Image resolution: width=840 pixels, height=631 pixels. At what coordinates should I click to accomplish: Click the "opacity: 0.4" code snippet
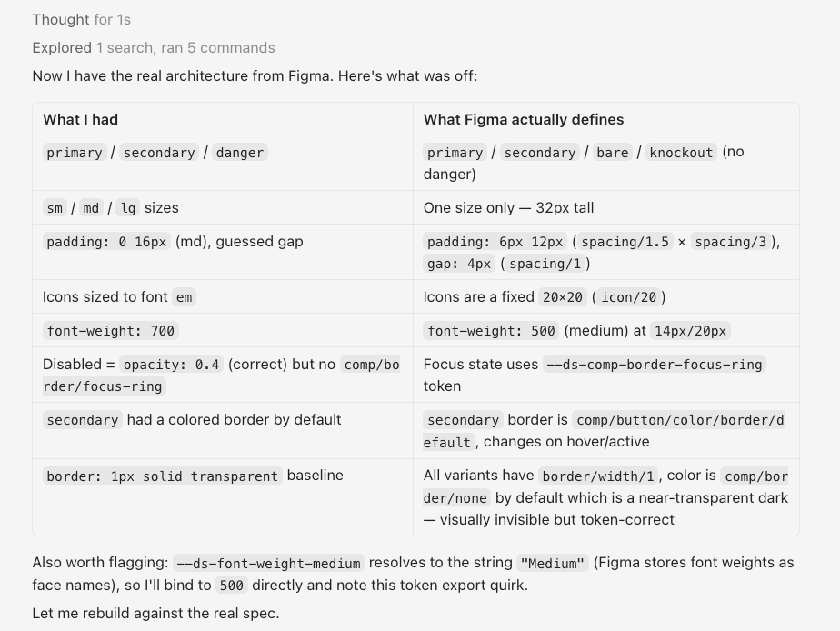pyautogui.click(x=172, y=365)
